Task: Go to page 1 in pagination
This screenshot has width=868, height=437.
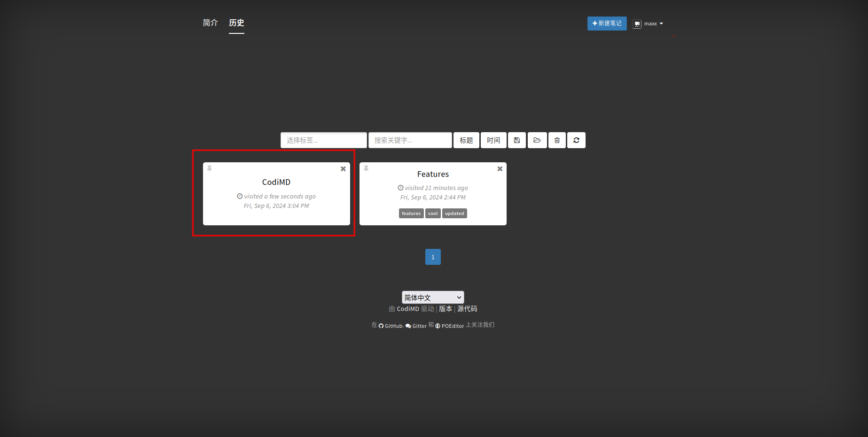Action: [x=433, y=257]
